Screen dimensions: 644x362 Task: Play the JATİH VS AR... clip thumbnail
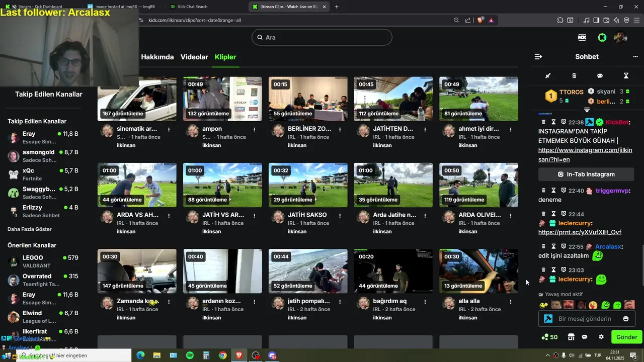coord(222,185)
